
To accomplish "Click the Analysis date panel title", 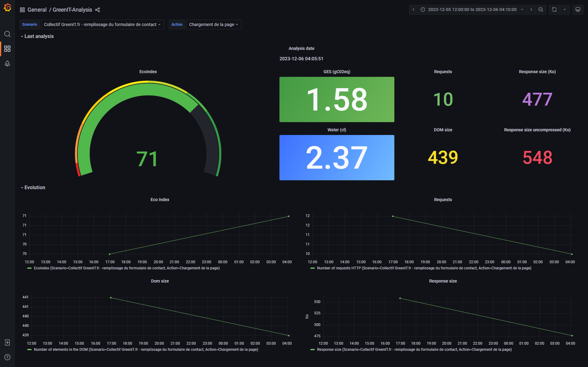I will pos(301,48).
